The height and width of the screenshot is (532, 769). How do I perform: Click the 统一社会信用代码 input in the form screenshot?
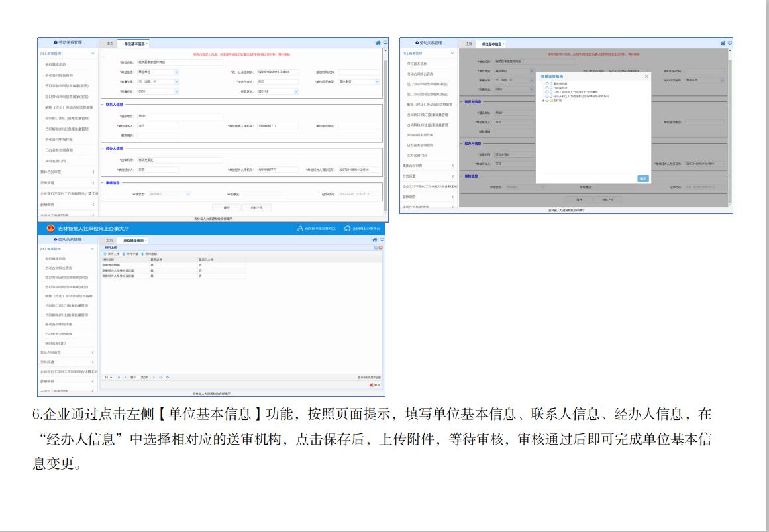(278, 72)
